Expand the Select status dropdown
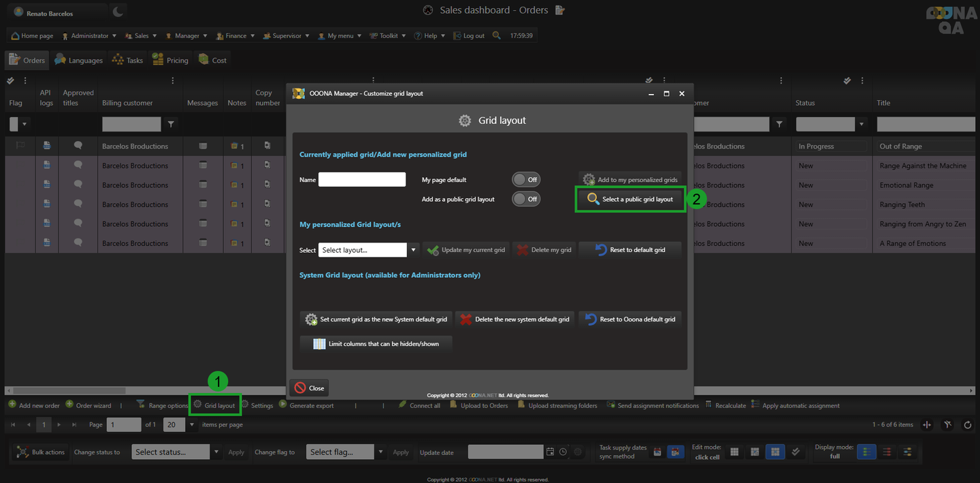Screen dimensions: 980x483 coord(216,452)
